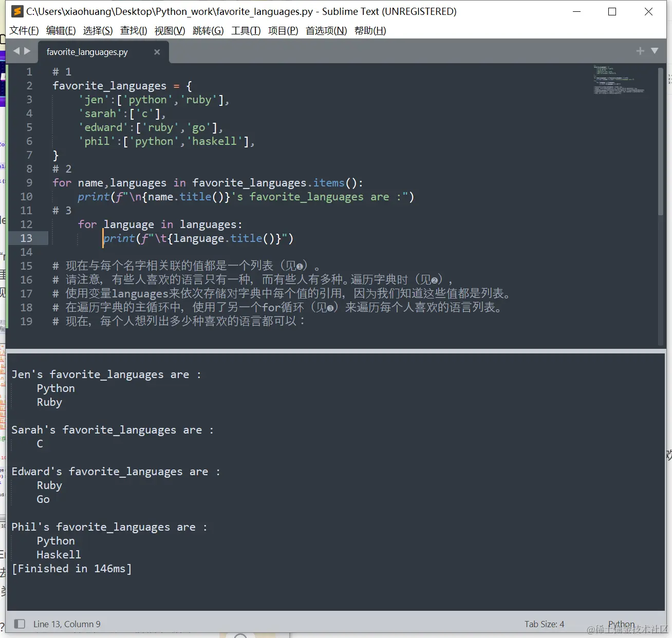Image resolution: width=672 pixels, height=638 pixels.
Task: Click the comment on line 15 starting 现在与每个名字
Action: tap(186, 266)
